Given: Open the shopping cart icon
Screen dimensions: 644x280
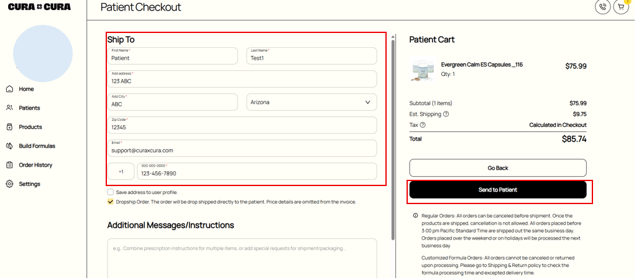Looking at the screenshot, I should click(621, 7).
